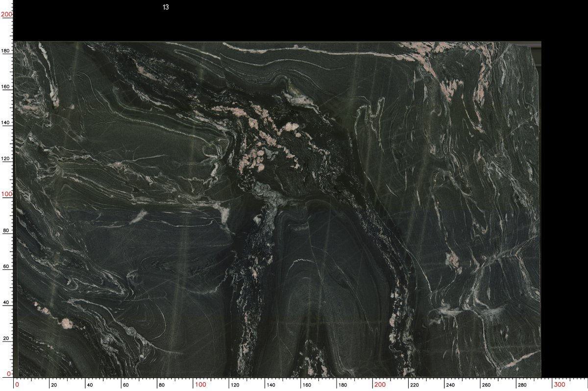Click the 160 mark on the vertical ruler

coord(6,87)
